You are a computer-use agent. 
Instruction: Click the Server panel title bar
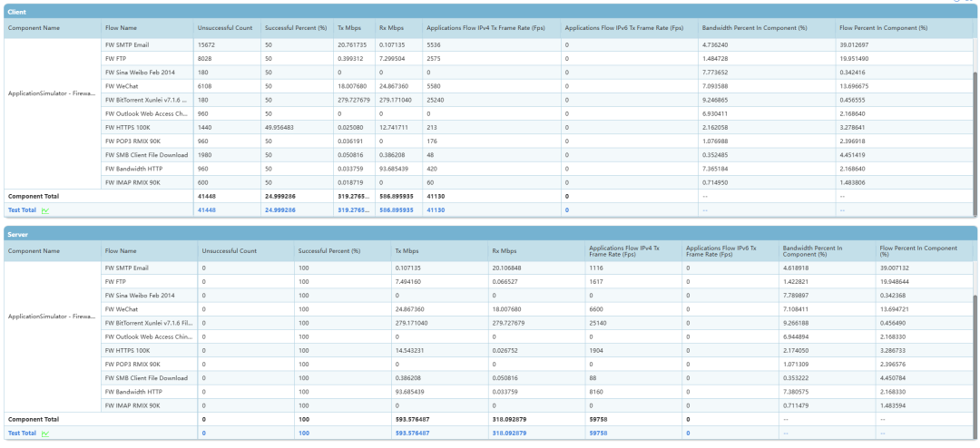490,234
